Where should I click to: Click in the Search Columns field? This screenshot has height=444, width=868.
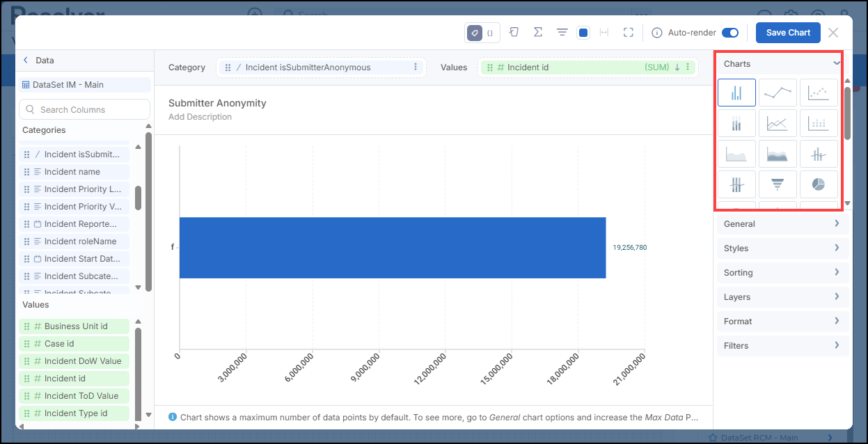click(84, 109)
